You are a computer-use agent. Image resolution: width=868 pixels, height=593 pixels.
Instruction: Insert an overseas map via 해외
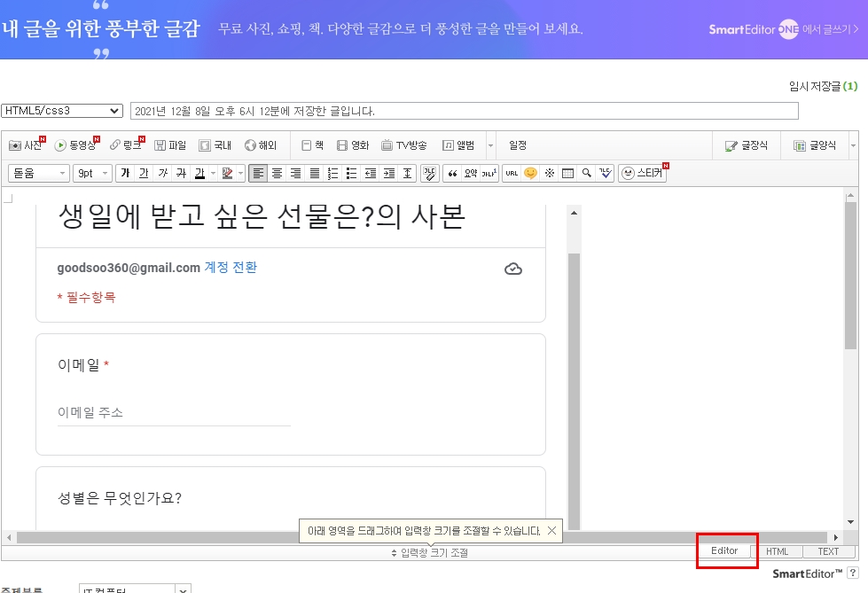[x=261, y=145]
